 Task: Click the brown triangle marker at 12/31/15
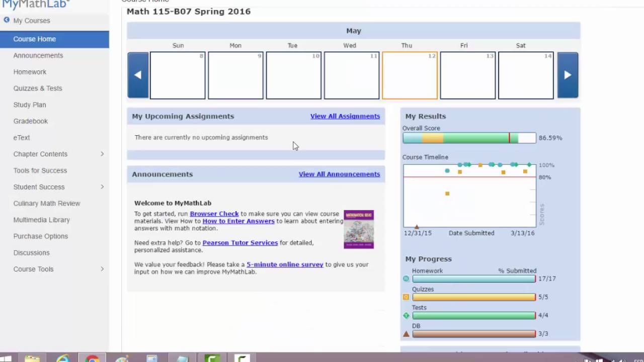417,227
